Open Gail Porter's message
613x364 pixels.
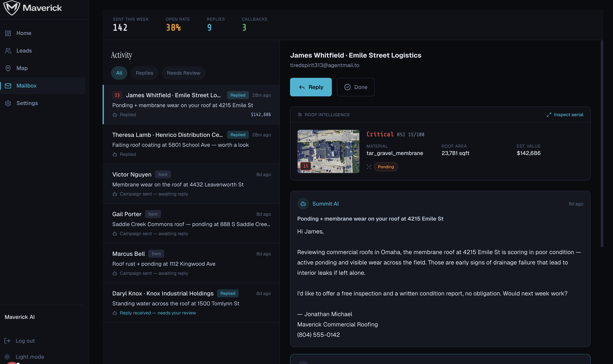pos(191,224)
